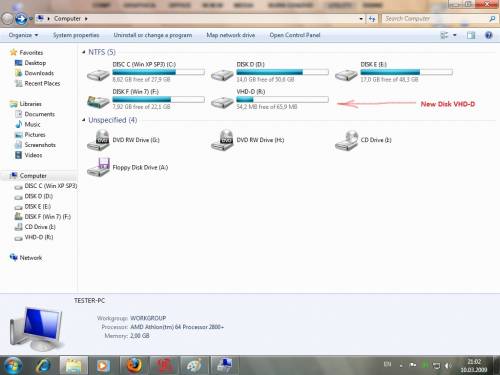Image resolution: width=500 pixels, height=375 pixels.
Task: Click the Start orb button
Action: pos(13,365)
